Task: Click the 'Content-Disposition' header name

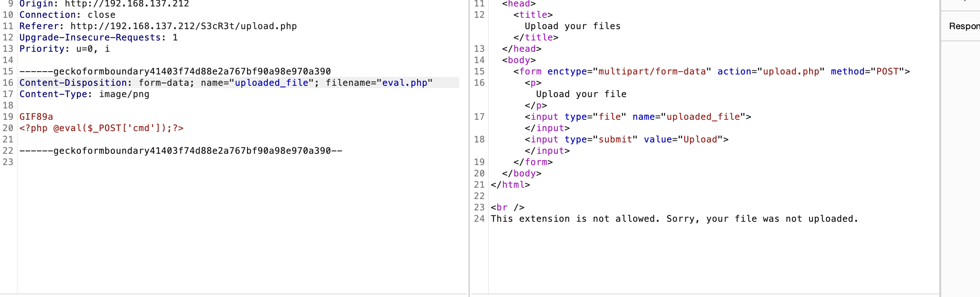Action: pos(73,83)
